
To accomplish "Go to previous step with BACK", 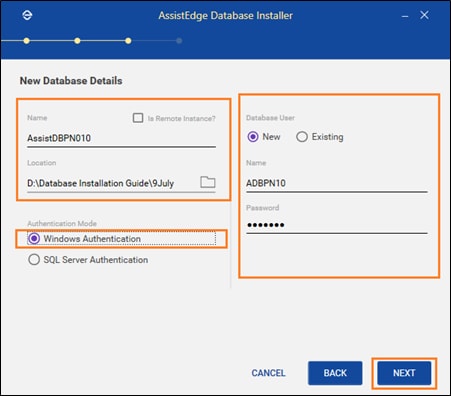I will (335, 373).
